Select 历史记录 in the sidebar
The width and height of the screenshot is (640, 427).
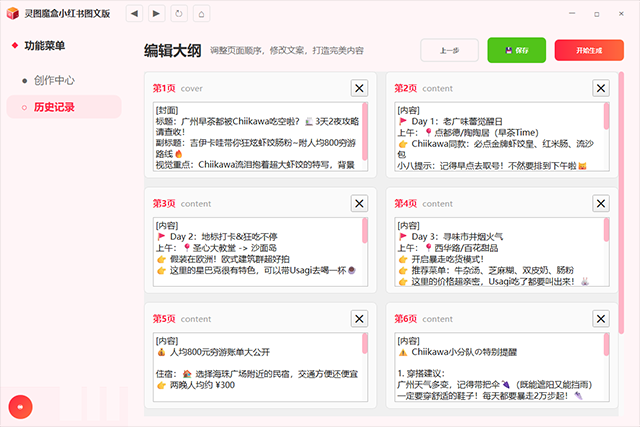point(64,107)
